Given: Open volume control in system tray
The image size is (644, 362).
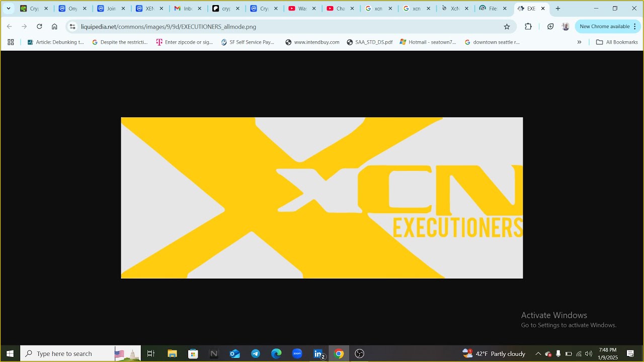Looking at the screenshot, I should click(x=589, y=353).
